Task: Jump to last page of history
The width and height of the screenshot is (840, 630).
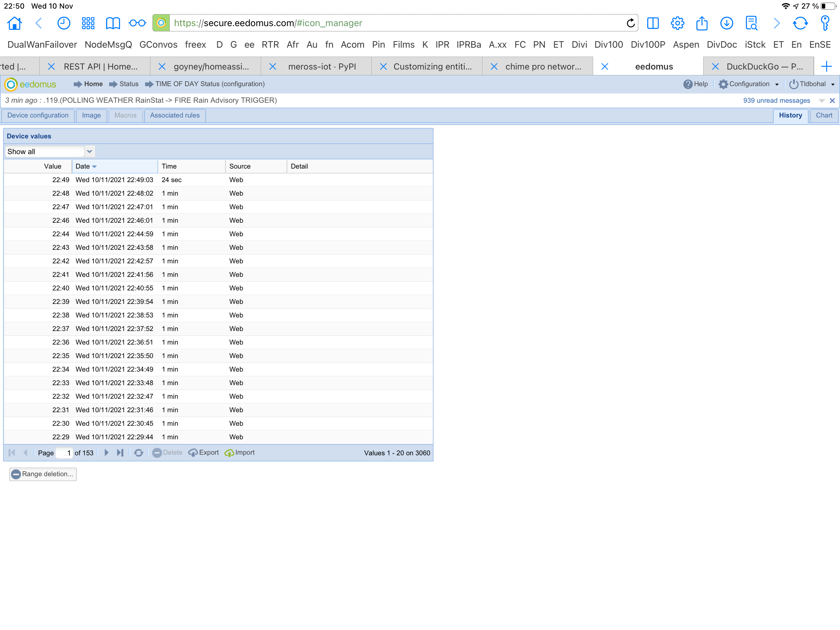Action: tap(120, 453)
